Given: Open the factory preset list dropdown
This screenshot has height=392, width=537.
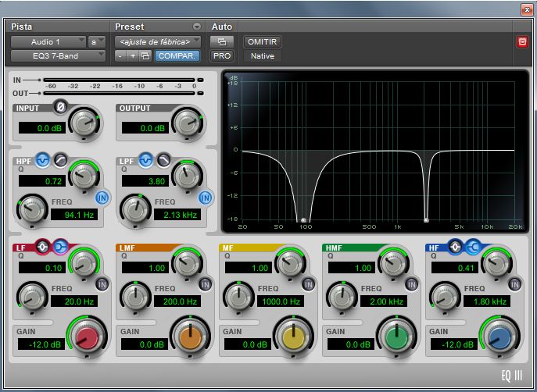Looking at the screenshot, I should point(157,41).
